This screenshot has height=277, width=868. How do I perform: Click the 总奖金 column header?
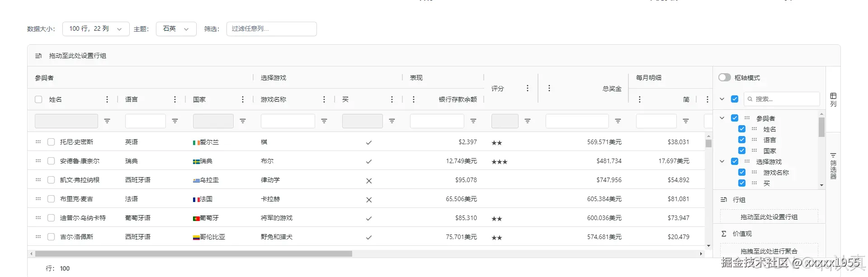pyautogui.click(x=612, y=89)
